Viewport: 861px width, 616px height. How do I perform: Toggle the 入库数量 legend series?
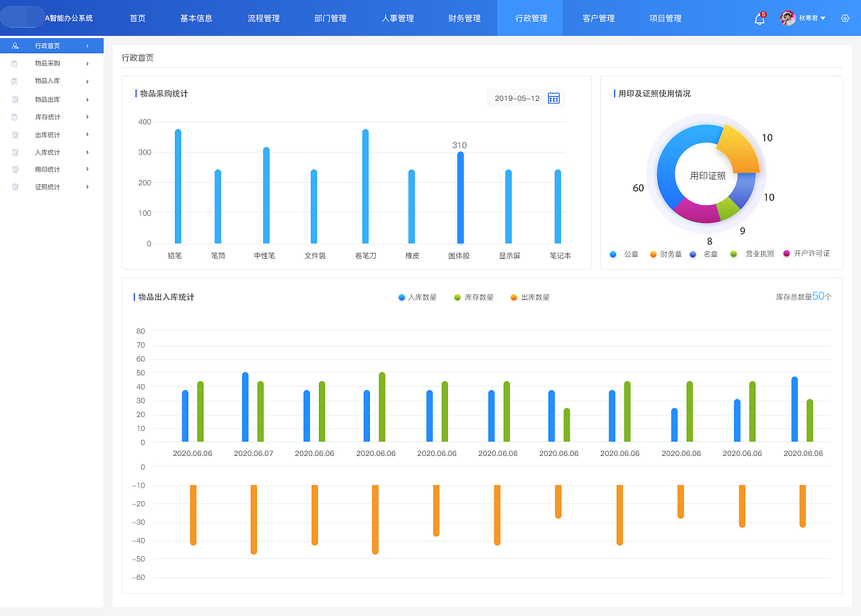[417, 297]
